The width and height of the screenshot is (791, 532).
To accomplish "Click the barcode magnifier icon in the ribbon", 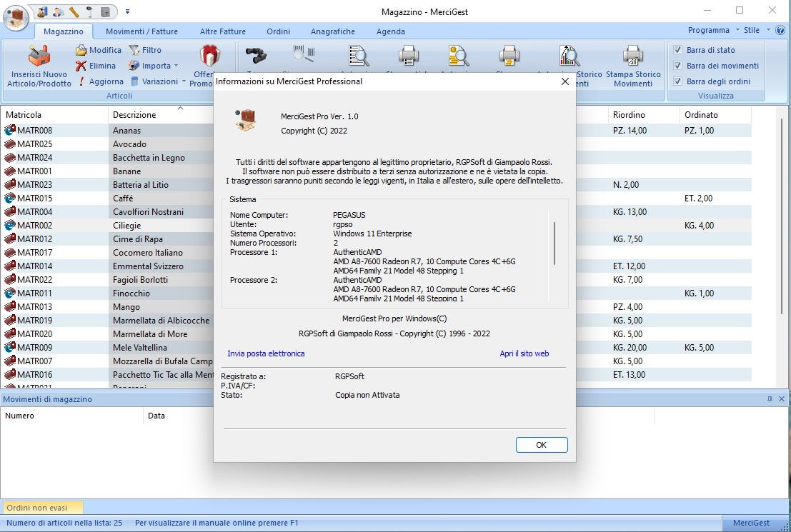I will coord(304,54).
